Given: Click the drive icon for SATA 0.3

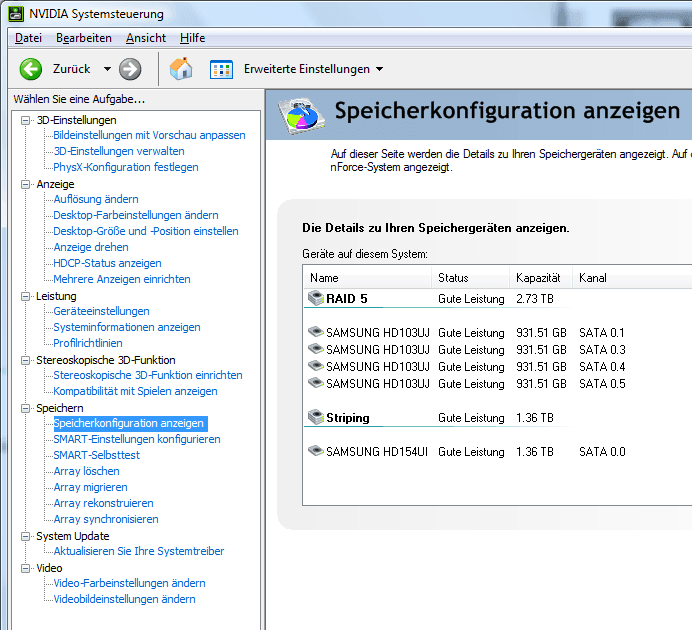Looking at the screenshot, I should (316, 349).
